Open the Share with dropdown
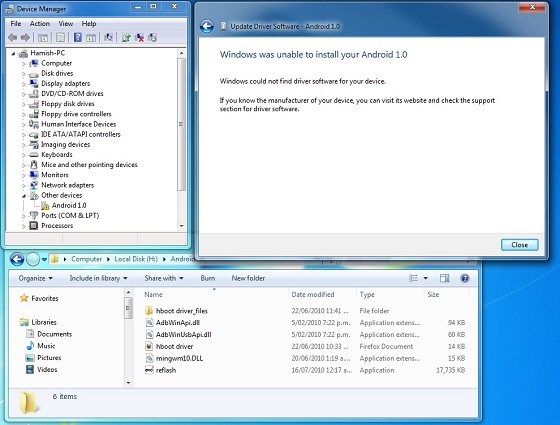 [164, 278]
